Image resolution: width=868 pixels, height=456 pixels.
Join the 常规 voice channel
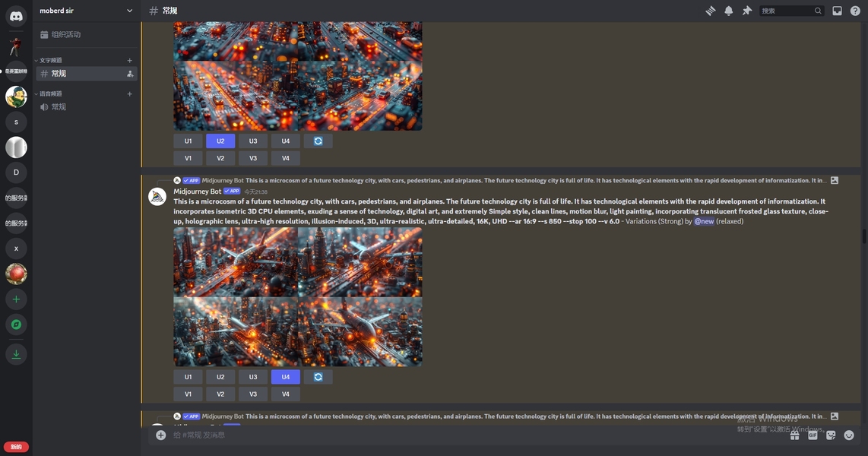[87, 107]
